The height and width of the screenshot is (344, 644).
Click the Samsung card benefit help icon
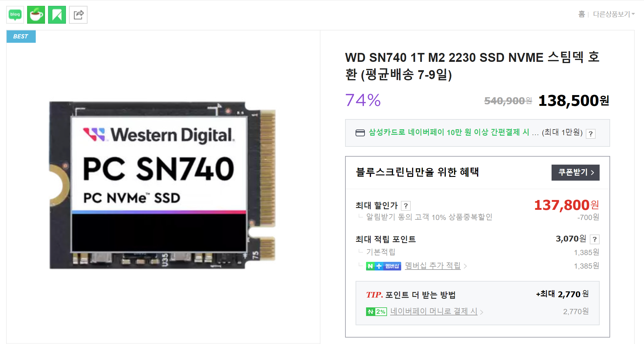(x=591, y=134)
